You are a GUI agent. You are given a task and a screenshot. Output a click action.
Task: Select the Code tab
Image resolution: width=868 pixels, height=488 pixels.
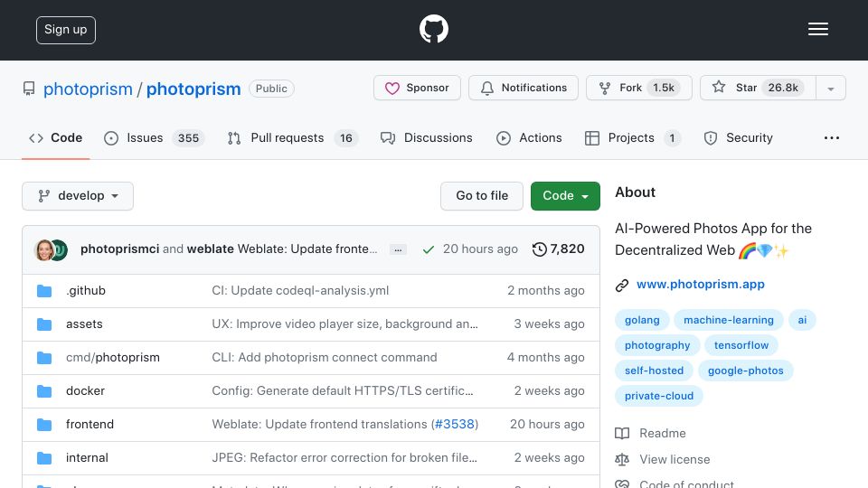point(55,137)
